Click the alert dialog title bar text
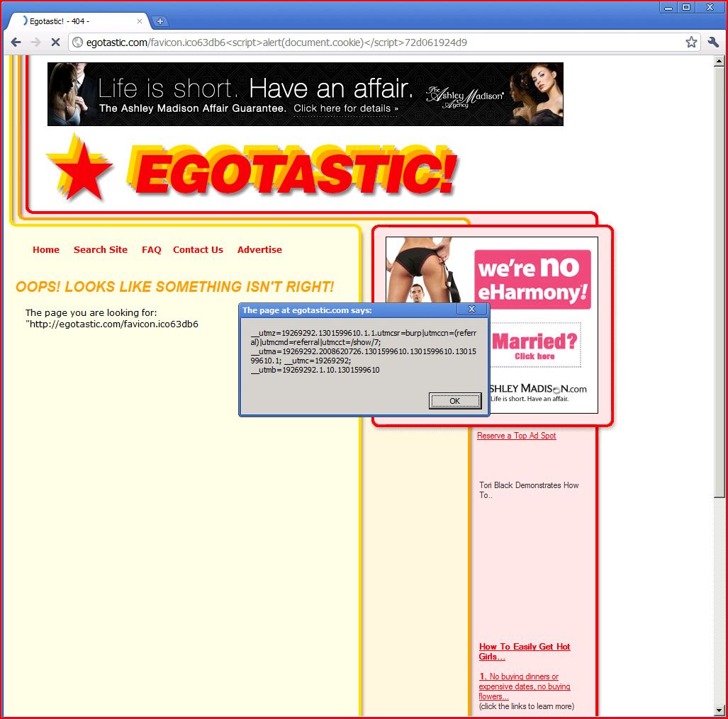Viewport: 728px width, 719px height. coord(307,310)
